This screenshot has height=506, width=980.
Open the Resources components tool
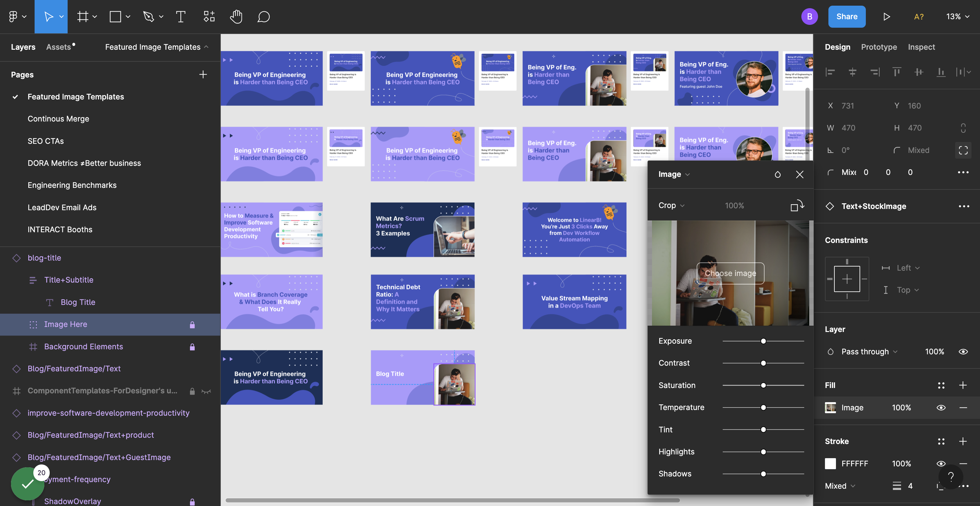pos(209,17)
